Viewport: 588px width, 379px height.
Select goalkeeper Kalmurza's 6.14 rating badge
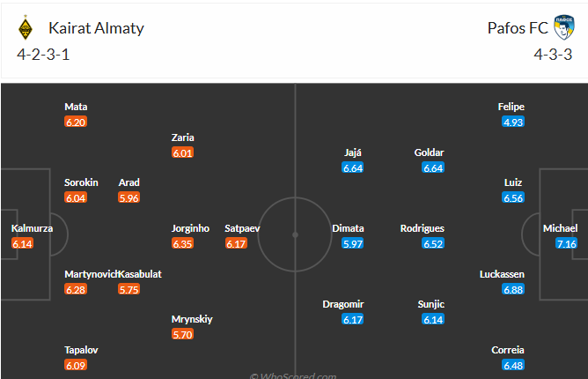click(x=22, y=243)
